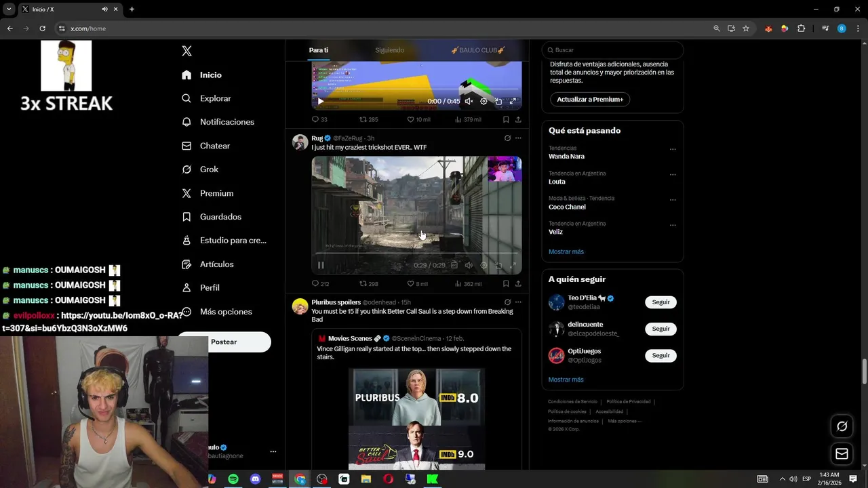Seek the FaZeRug video progress bar
Screen dimensions: 868x488
(x=416, y=253)
